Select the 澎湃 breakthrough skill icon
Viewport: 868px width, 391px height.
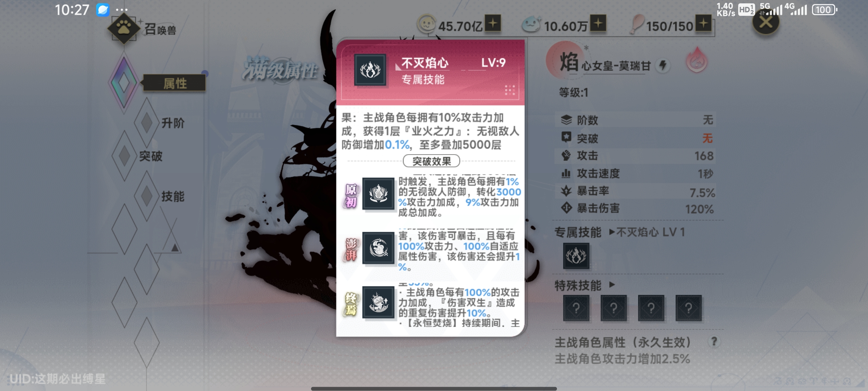[378, 248]
